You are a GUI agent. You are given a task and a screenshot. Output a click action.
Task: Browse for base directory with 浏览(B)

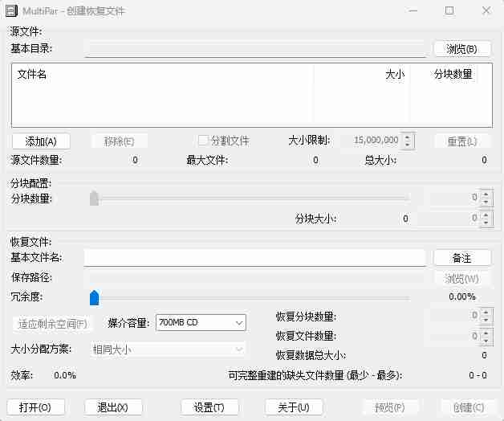pyautogui.click(x=462, y=49)
